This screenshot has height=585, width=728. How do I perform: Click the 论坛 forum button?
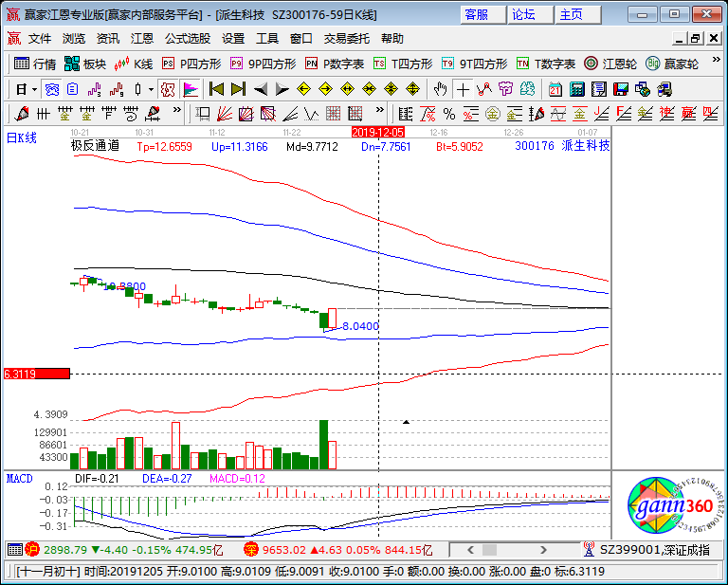530,14
